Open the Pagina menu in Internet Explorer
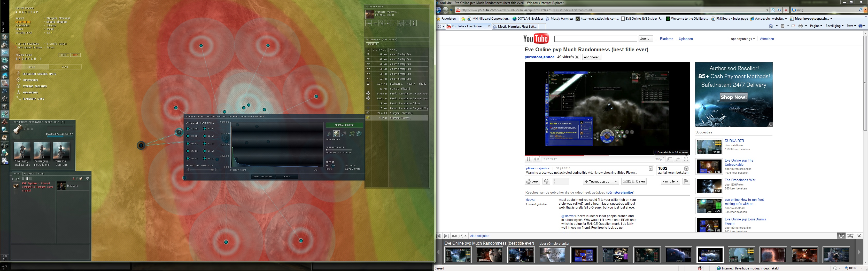Viewport: 868px width, 271px height. 816,26
